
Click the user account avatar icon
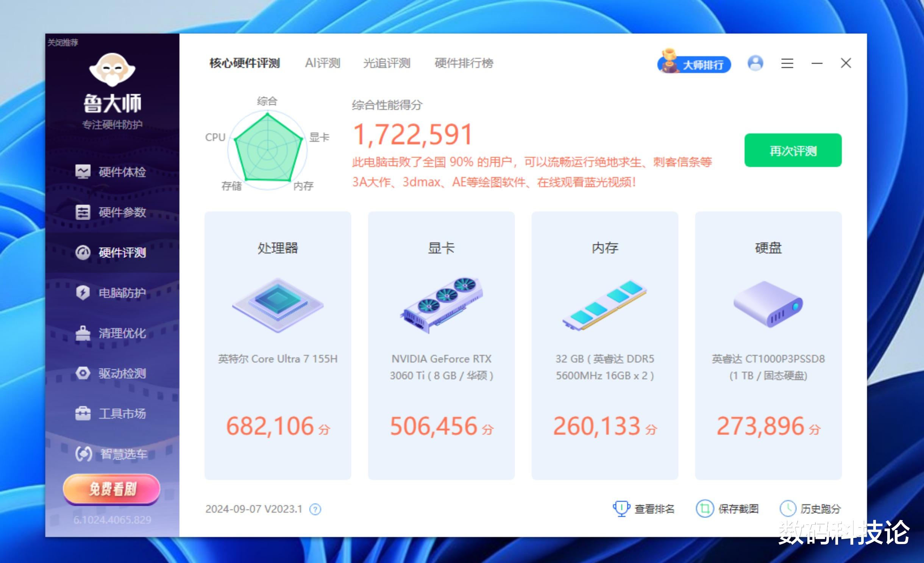coord(755,63)
